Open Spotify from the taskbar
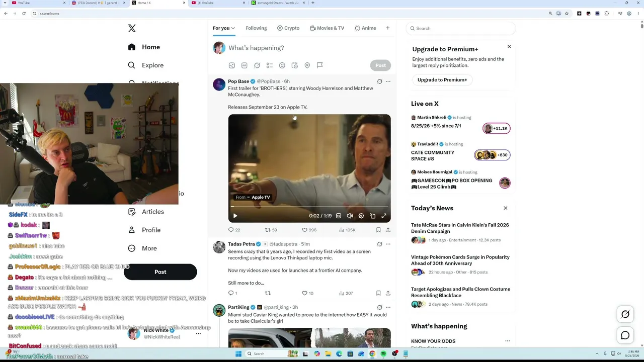The width and height of the screenshot is (644, 362). point(383,354)
